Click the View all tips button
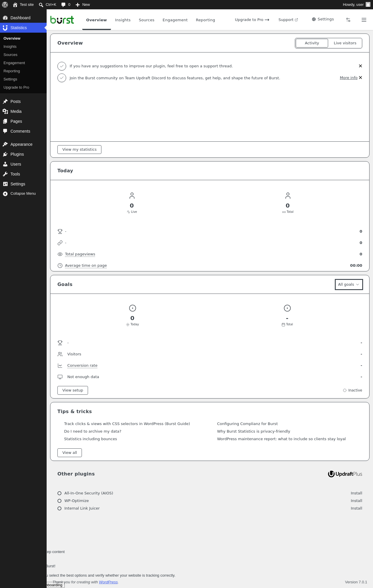Screen dimensions: 373x588 (x=70, y=453)
